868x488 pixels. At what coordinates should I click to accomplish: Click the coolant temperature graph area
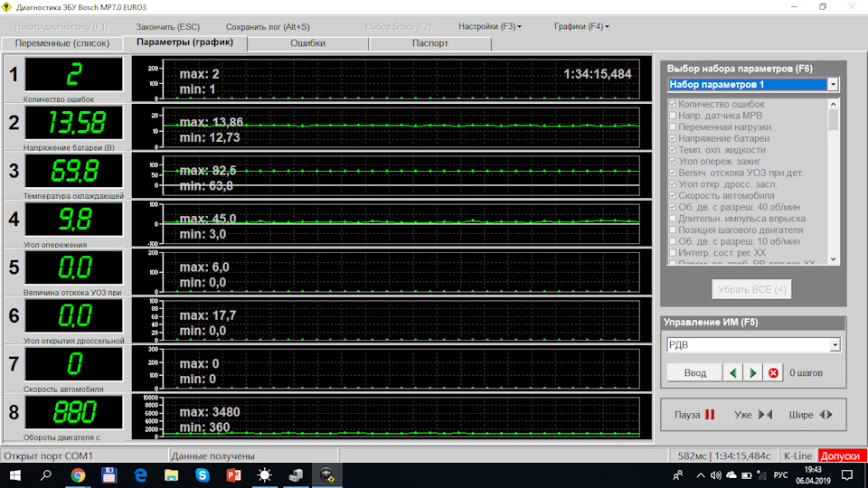[401, 175]
